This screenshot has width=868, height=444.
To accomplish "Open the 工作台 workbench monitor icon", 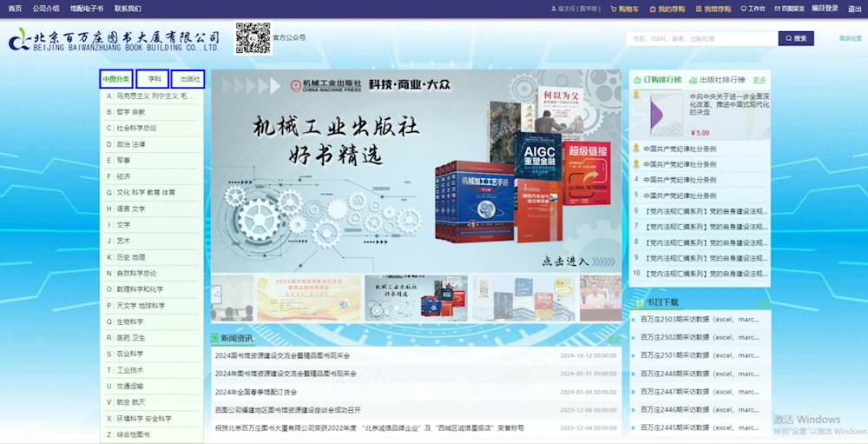I will tap(744, 9).
